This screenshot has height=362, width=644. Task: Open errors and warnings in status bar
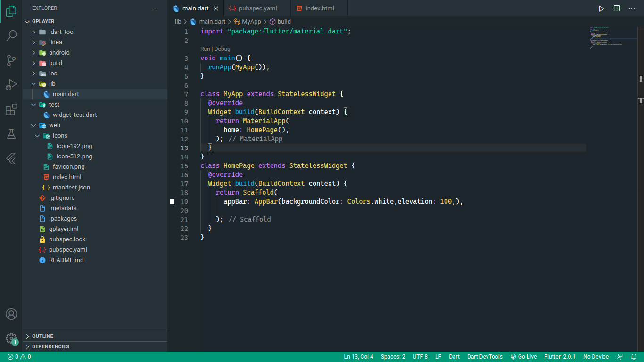[19, 357]
